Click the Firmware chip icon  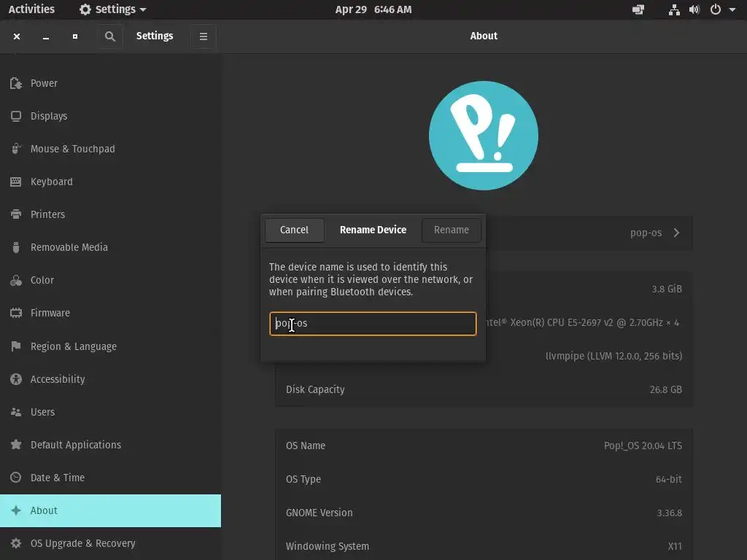(16, 313)
